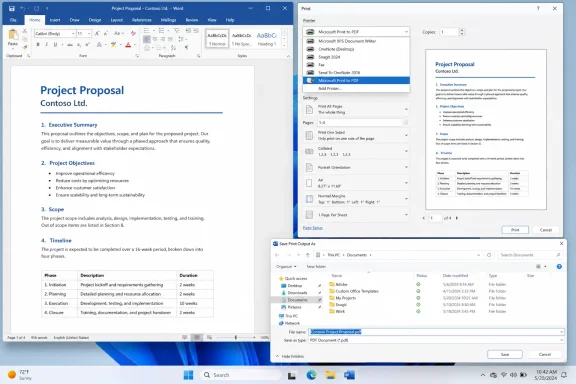Open the Insert ribbon tab
The image size is (576, 384).
[55, 20]
